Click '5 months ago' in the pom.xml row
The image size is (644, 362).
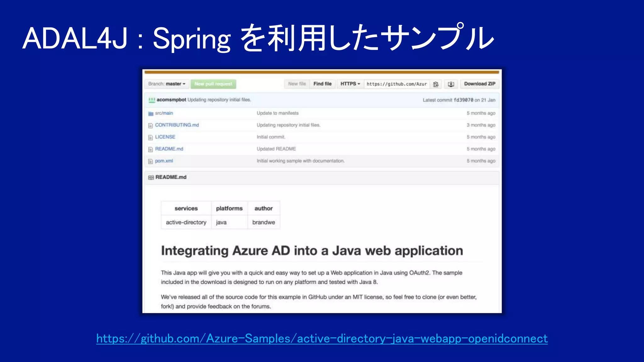pyautogui.click(x=481, y=161)
